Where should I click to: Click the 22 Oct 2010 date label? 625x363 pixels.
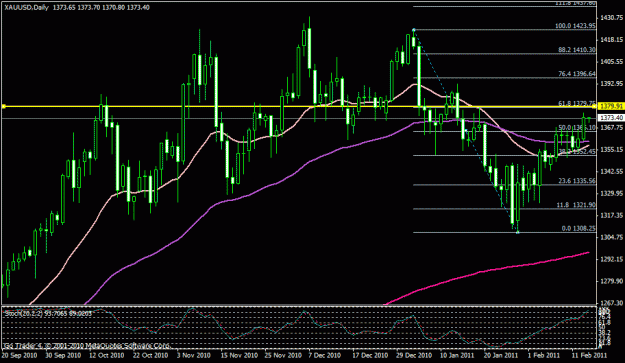point(150,355)
